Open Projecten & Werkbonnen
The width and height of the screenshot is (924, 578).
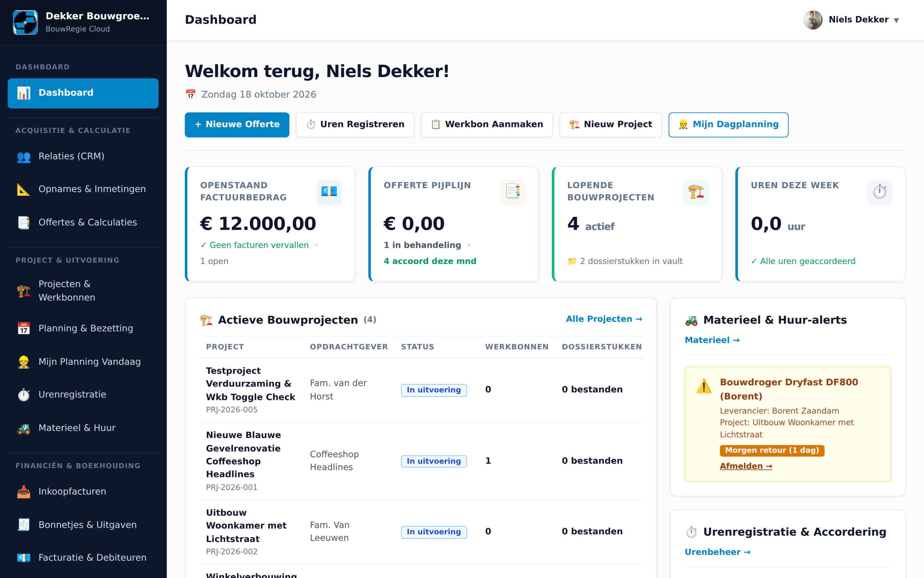pyautogui.click(x=83, y=291)
